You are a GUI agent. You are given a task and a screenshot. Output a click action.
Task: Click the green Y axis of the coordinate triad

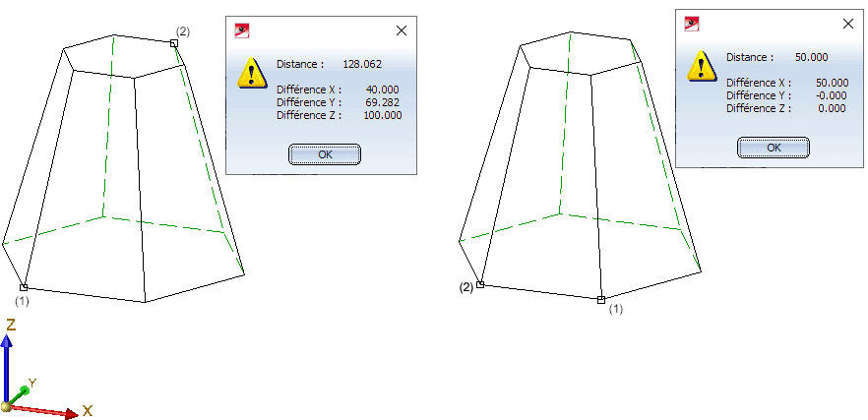pos(19,393)
